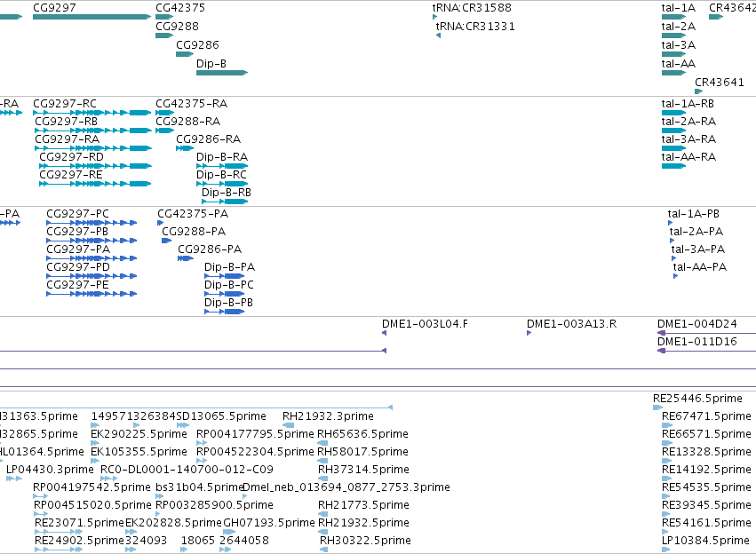Select transcript CG9297-RE
This screenshot has width=756, height=554.
(x=95, y=184)
